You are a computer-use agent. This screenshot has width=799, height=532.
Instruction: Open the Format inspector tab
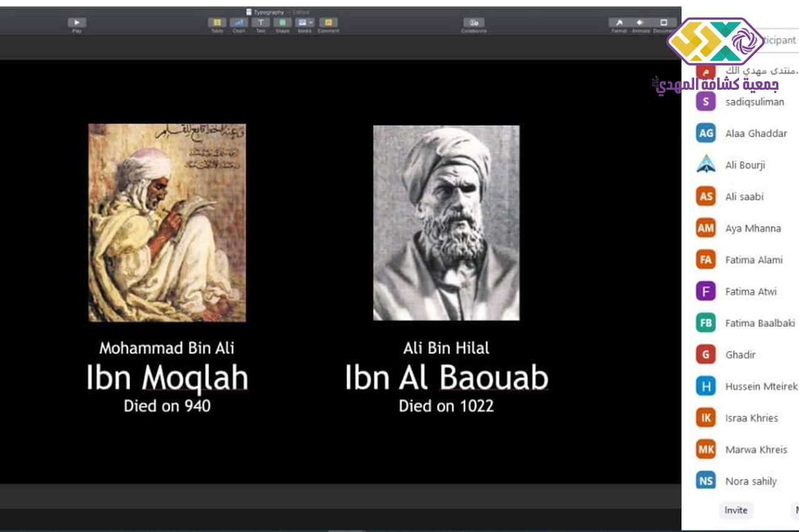point(619,23)
